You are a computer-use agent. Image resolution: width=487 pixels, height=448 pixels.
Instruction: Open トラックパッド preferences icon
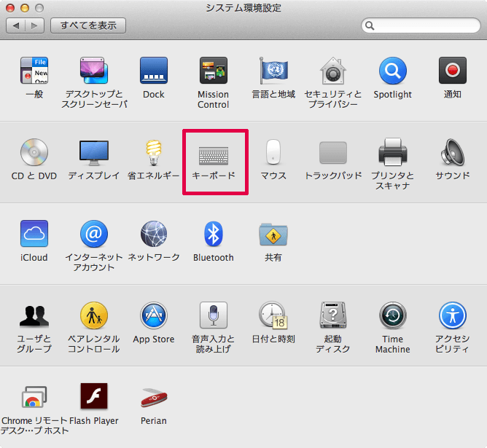(333, 152)
